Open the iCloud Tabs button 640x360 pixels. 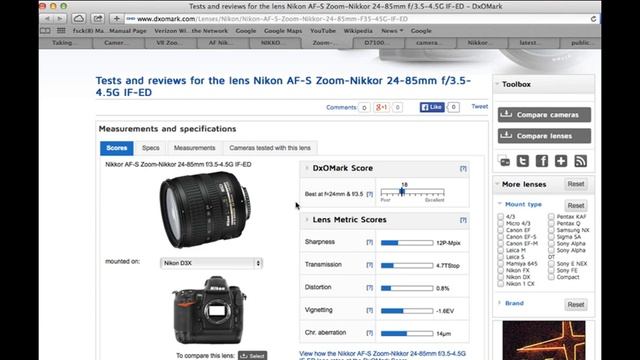(x=79, y=19)
